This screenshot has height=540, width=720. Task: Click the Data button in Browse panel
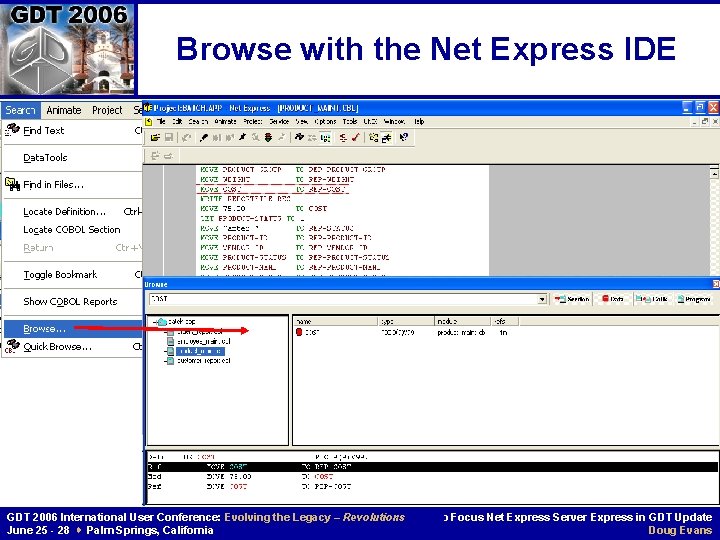(613, 299)
